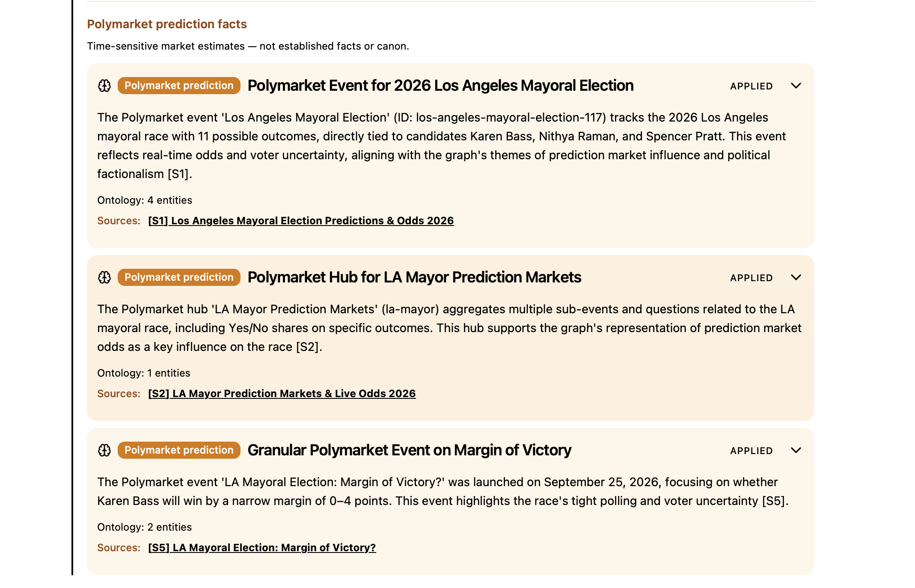Click Sources label on Los Angeles Mayoral Election card

click(119, 221)
